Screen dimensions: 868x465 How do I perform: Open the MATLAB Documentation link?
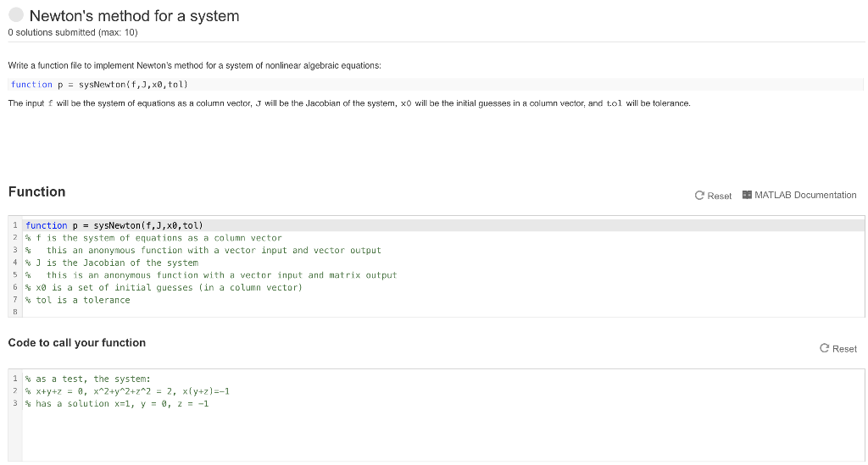pos(805,195)
